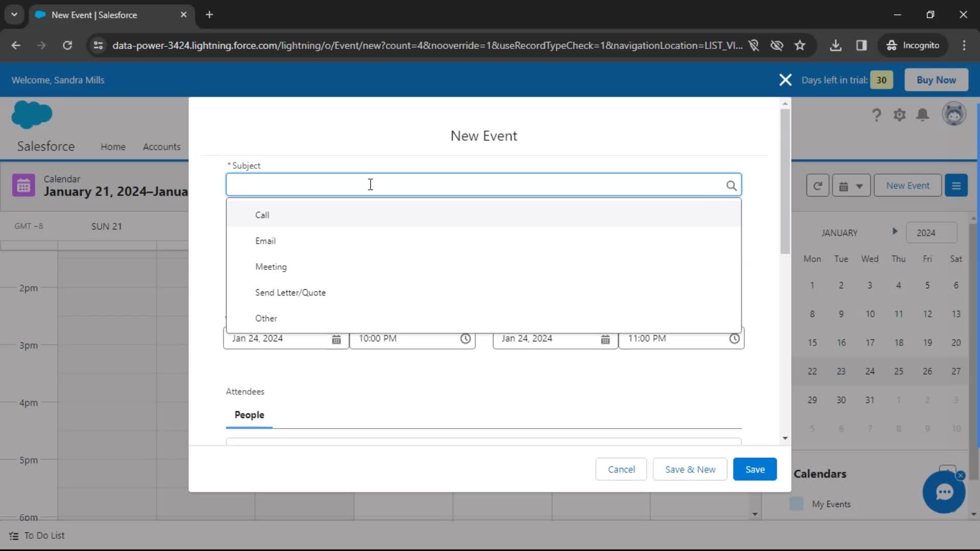Click New Event in calendar header
This screenshot has height=551, width=980.
[908, 186]
